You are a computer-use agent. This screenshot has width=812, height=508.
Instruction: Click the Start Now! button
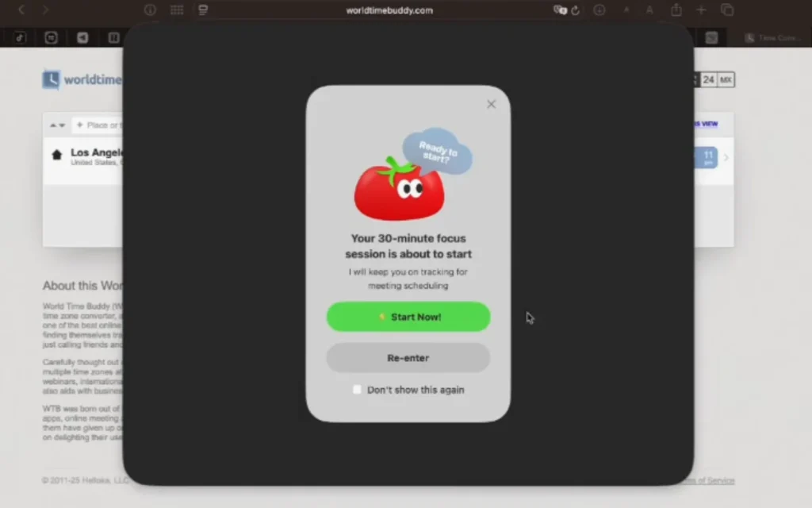tap(408, 317)
